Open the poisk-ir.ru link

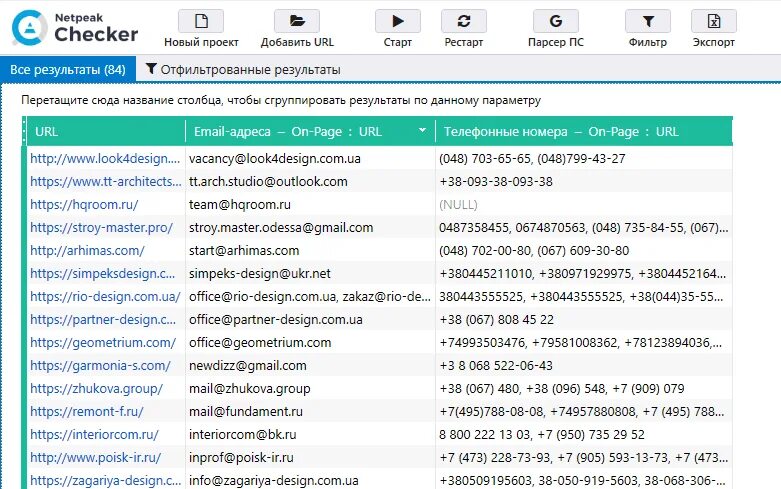pyautogui.click(x=96, y=457)
